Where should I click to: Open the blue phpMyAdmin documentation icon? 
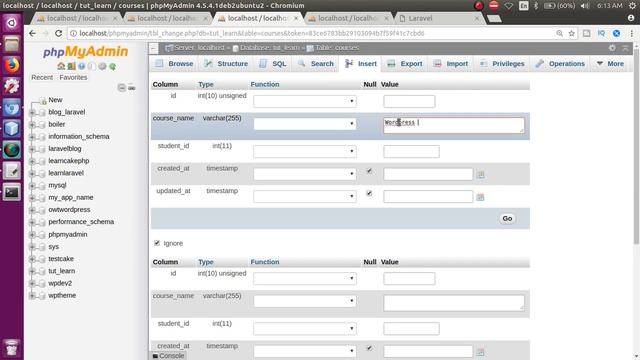82,66
